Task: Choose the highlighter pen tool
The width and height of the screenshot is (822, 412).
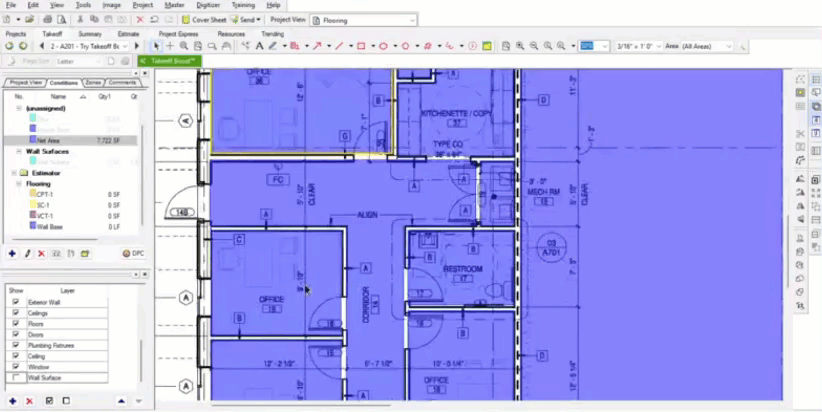Action: [273, 46]
